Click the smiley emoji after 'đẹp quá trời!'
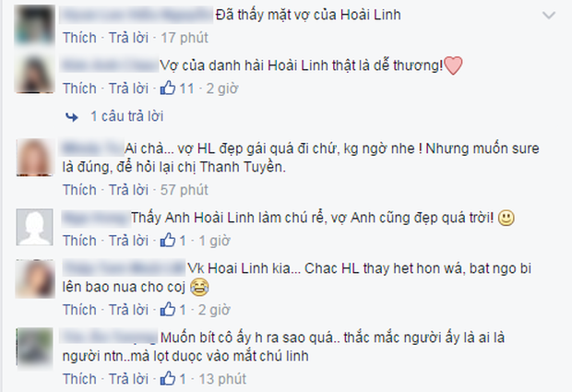Image resolution: width=572 pixels, height=392 pixels. click(x=506, y=218)
